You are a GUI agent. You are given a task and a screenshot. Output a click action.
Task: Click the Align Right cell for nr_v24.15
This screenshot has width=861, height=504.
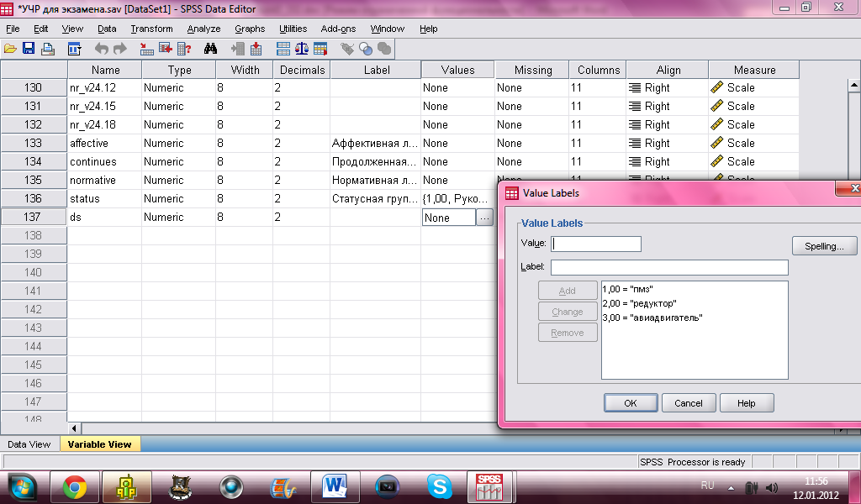pyautogui.click(x=667, y=107)
